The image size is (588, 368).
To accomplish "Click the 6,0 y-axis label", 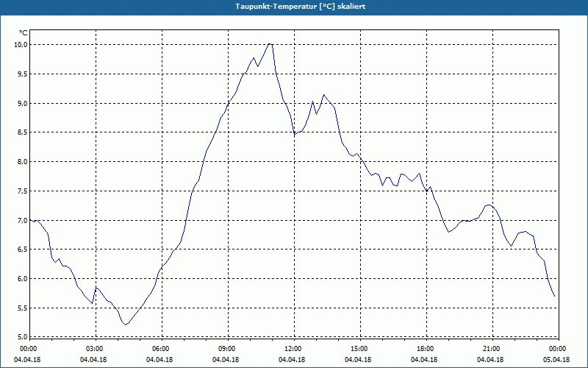I will tap(22, 279).
